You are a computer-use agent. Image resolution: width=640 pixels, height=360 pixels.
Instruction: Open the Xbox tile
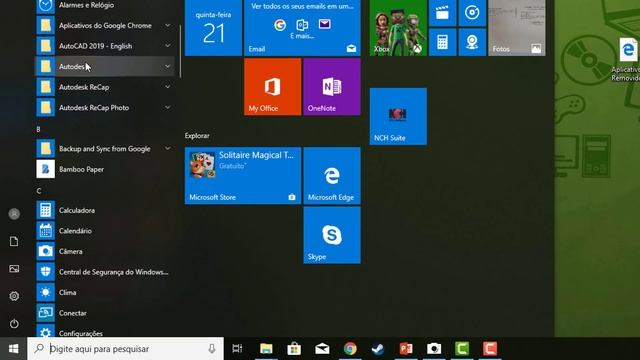[398, 28]
